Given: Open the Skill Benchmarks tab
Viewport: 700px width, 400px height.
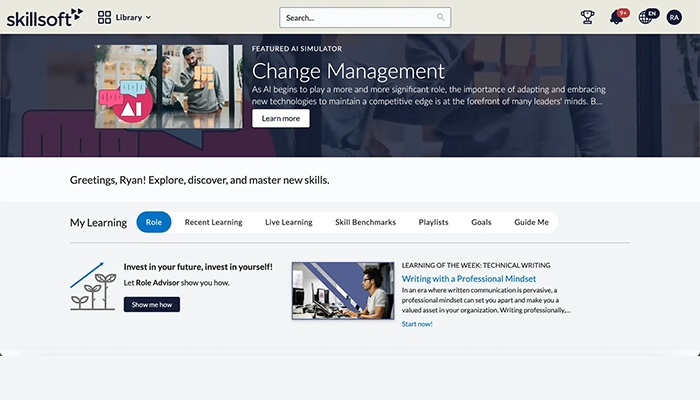Looking at the screenshot, I should click(x=366, y=222).
